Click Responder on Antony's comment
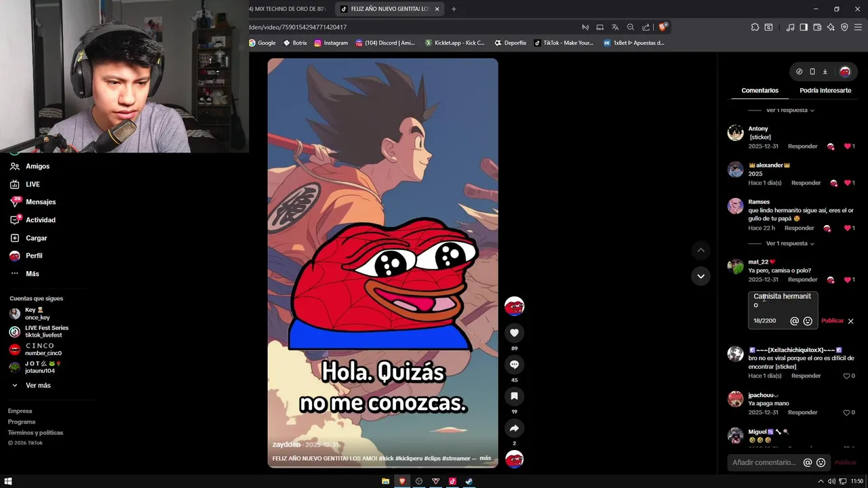The width and height of the screenshot is (868, 488). click(x=802, y=146)
